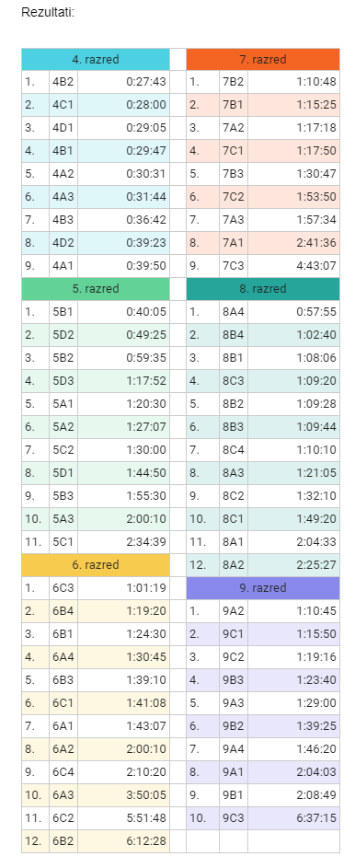
Task: Select the 8. razred teal header
Action: tap(263, 288)
